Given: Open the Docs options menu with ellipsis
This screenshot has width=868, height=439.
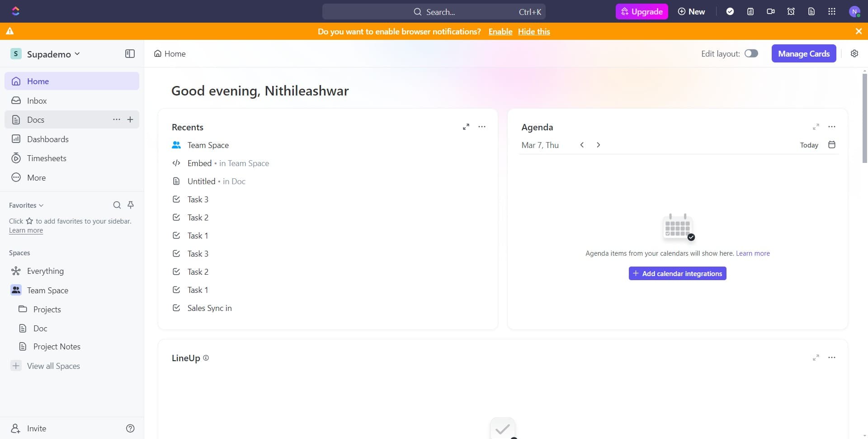Looking at the screenshot, I should pos(116,119).
